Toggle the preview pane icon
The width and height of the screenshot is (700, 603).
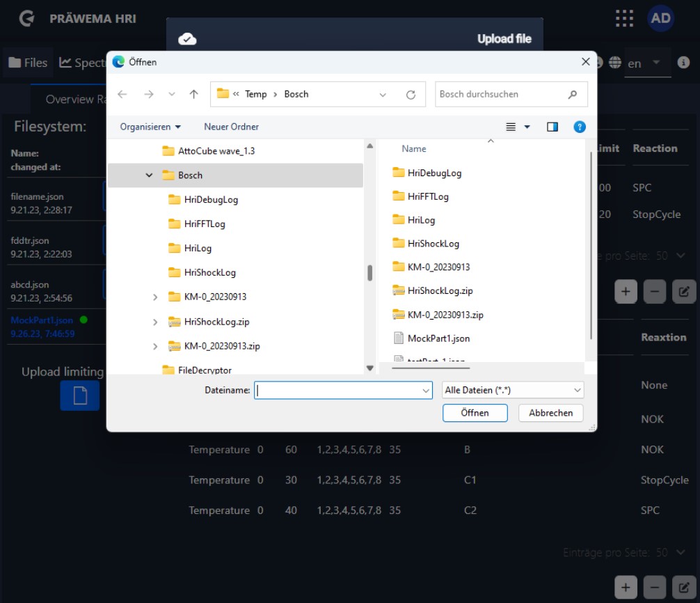pos(552,127)
